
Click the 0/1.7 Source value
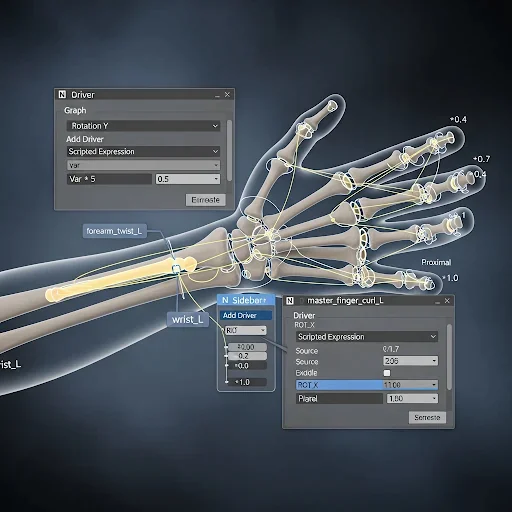[391, 349]
